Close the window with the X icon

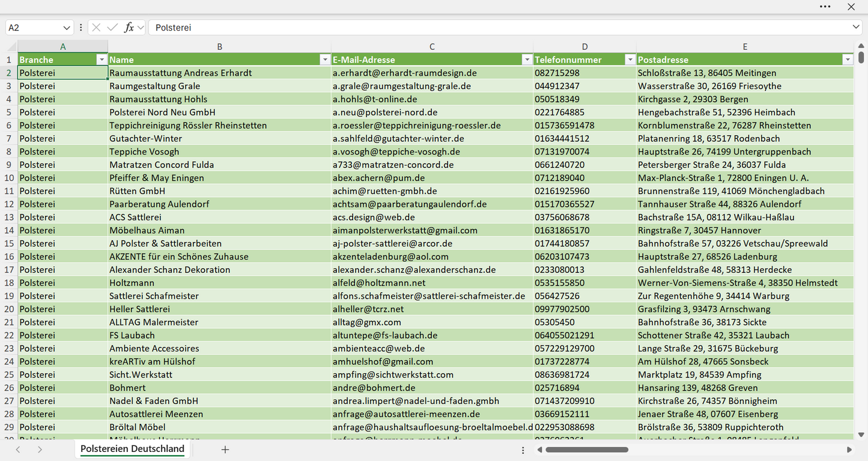[x=851, y=7]
